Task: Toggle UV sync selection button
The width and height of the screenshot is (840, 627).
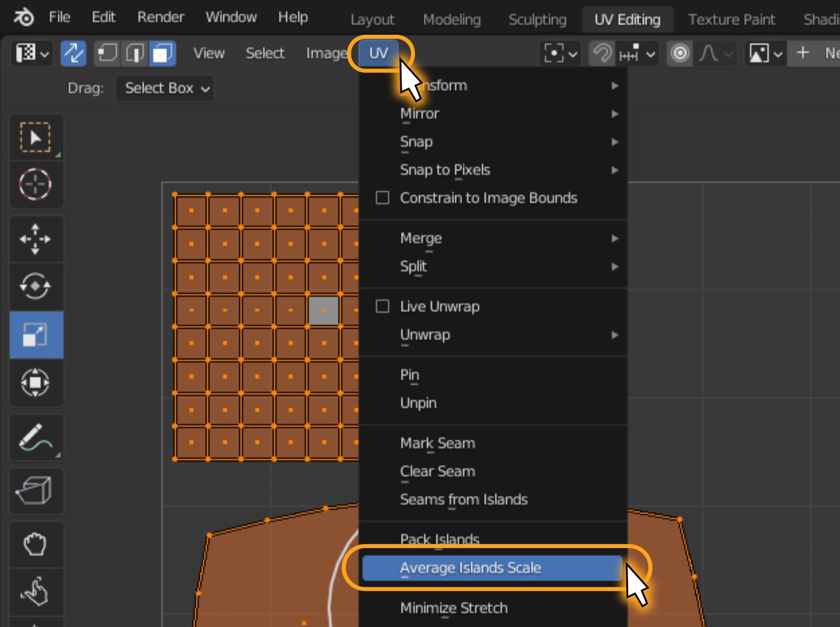Action: point(73,54)
